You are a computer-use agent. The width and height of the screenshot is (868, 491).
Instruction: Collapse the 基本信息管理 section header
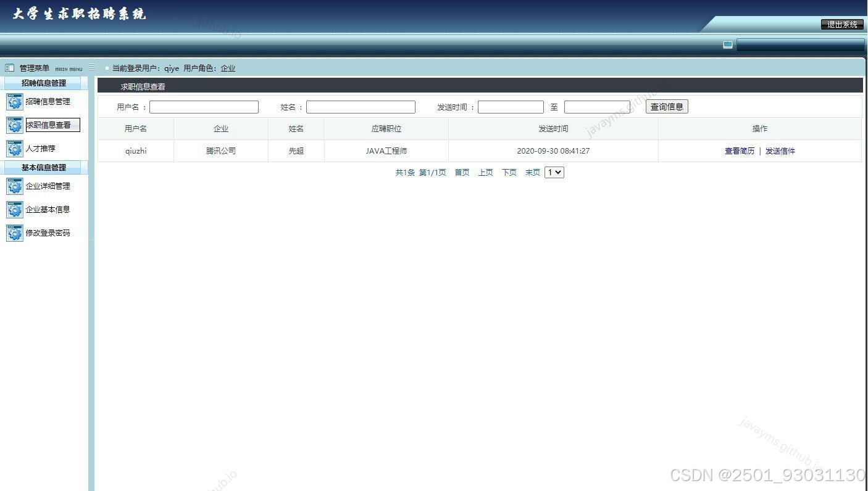click(x=44, y=168)
